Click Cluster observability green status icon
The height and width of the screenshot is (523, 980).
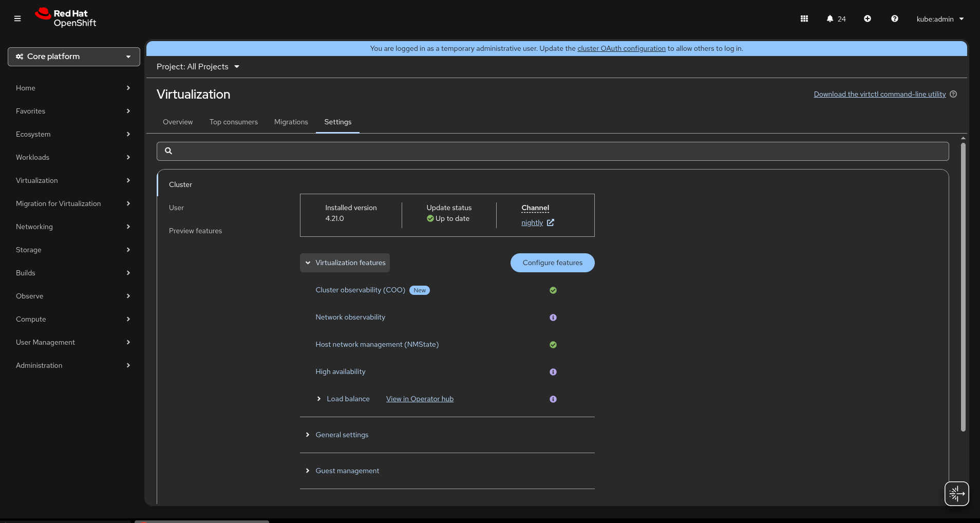coord(553,290)
